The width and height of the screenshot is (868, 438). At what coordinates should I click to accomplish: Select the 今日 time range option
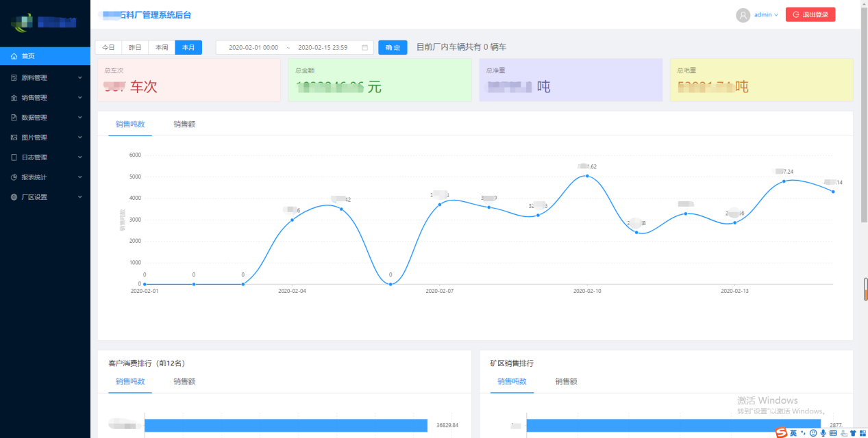pos(108,47)
